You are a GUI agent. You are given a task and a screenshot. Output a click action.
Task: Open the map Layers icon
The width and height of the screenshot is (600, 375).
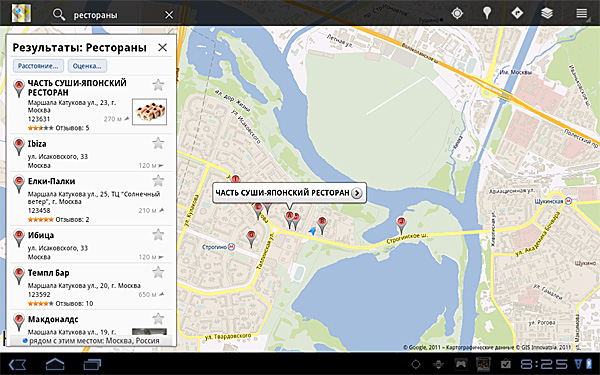(x=547, y=13)
